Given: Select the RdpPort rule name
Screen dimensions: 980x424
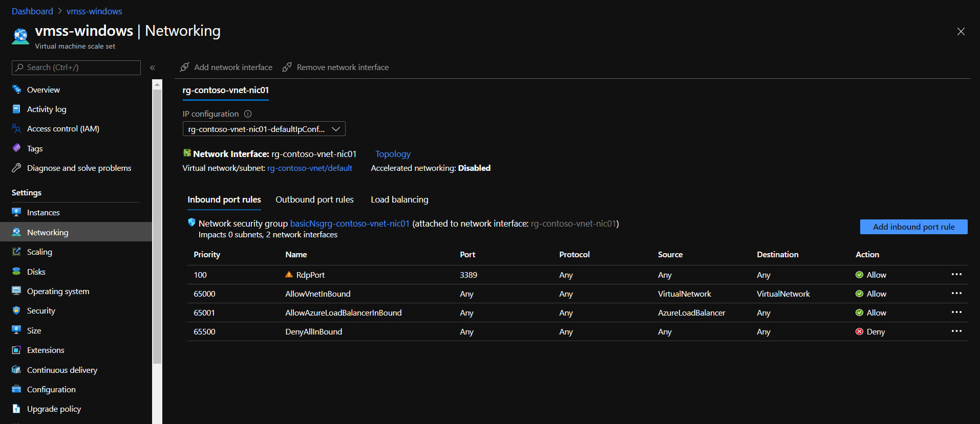Looking at the screenshot, I should [x=310, y=275].
